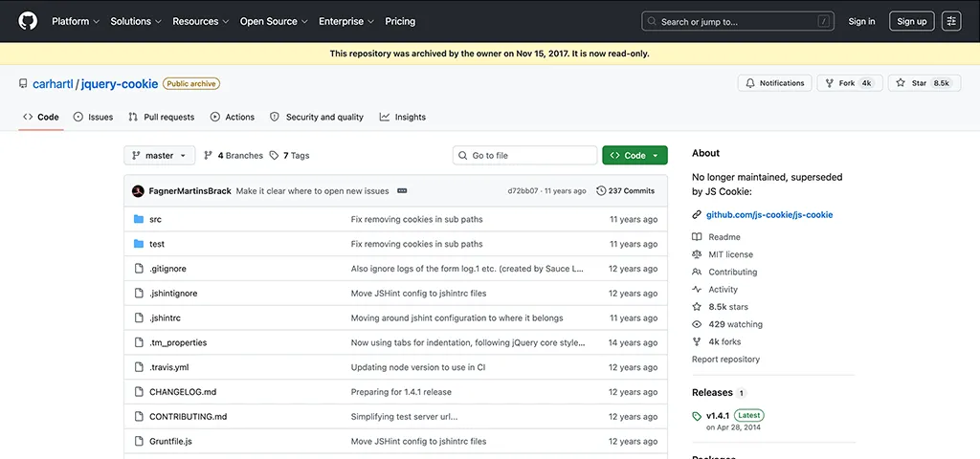Open the v1.4.1 Latest release
The height and width of the screenshot is (459, 980).
728,421
